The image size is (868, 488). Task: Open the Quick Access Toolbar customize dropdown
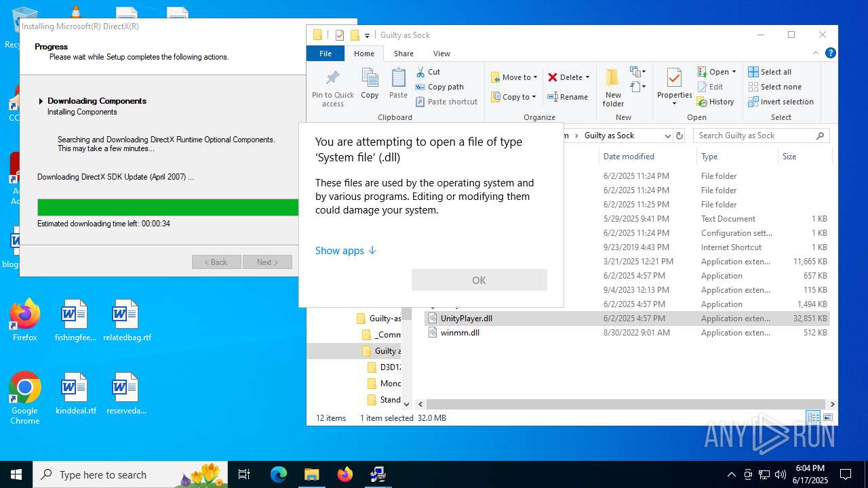[367, 35]
